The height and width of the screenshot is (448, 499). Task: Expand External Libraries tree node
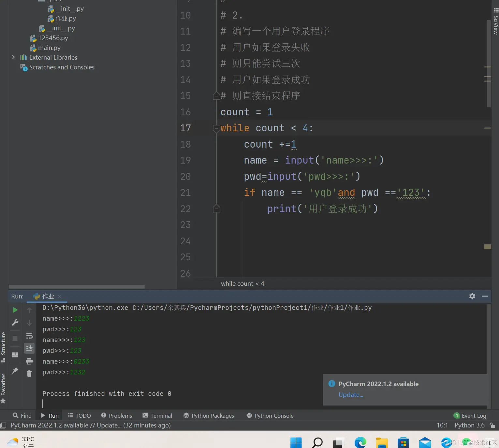tap(13, 57)
